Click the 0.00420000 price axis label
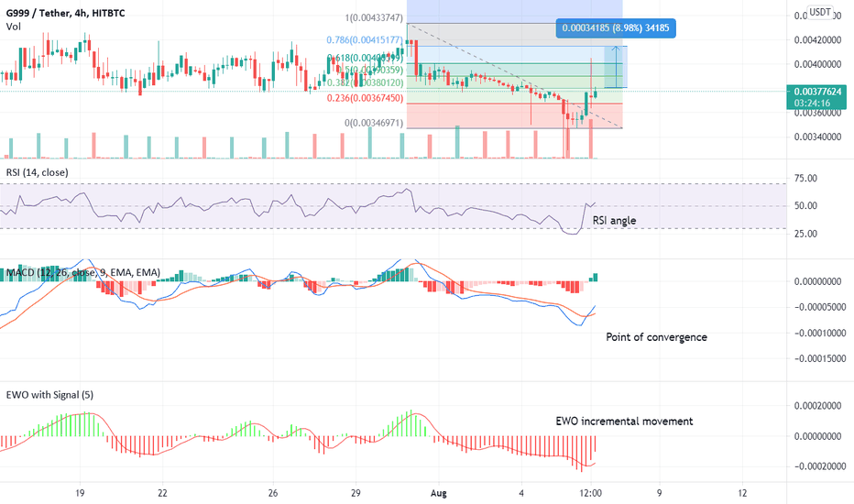This screenshot has width=854, height=504. point(817,40)
